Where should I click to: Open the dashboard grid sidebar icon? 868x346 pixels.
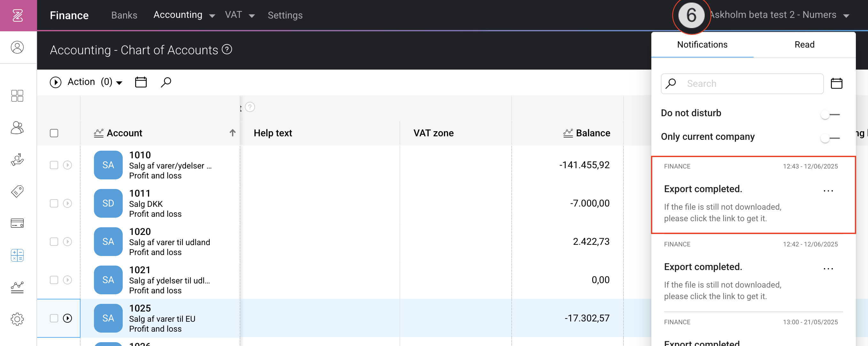click(17, 95)
